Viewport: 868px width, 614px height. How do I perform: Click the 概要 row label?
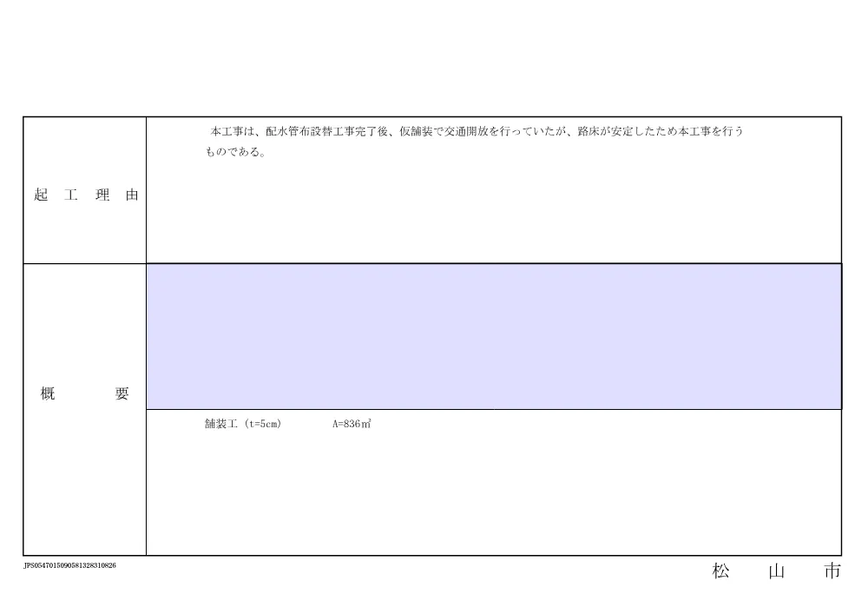[x=85, y=393]
